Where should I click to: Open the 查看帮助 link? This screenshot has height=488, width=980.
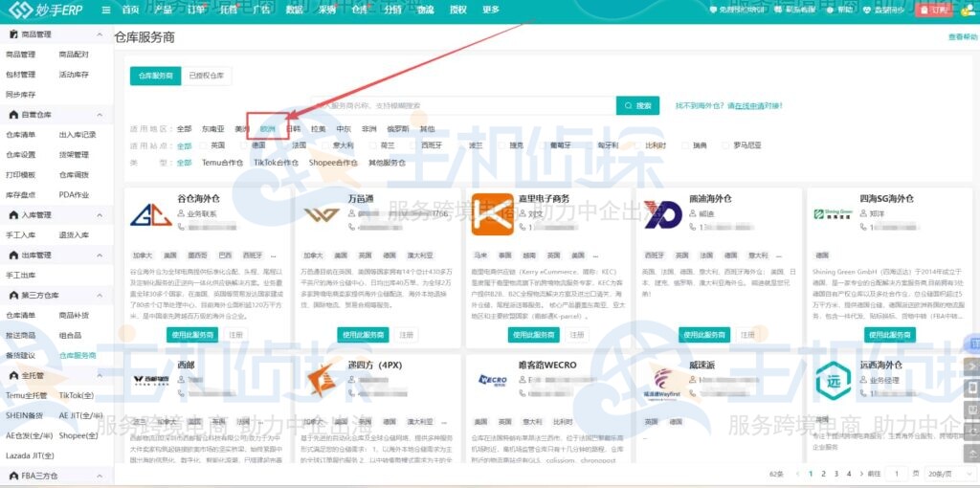coord(962,37)
